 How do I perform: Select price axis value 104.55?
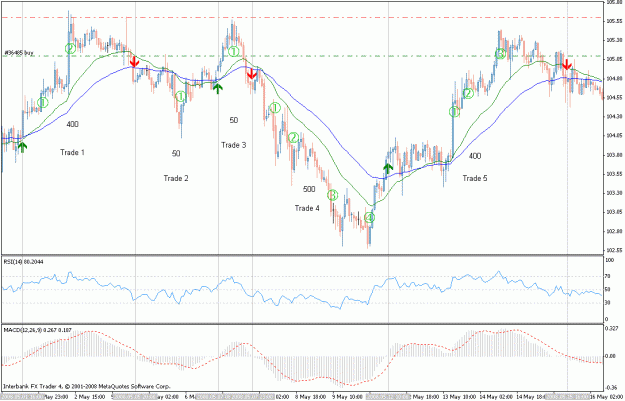[x=614, y=97]
